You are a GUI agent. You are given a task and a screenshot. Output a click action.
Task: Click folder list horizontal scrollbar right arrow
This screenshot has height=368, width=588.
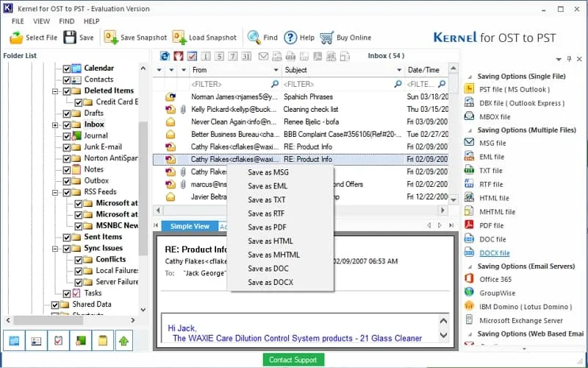133,321
